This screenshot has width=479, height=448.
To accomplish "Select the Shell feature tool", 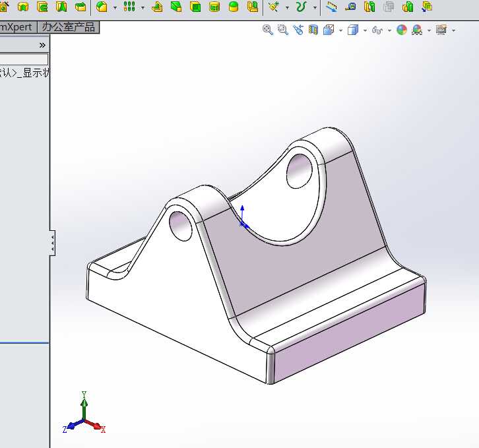I will coord(195,7).
